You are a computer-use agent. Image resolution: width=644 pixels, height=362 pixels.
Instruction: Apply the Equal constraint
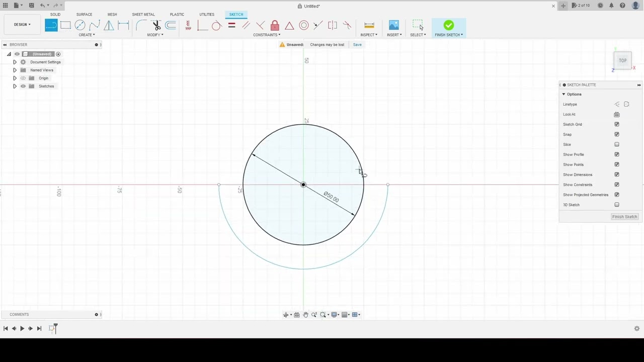tap(231, 25)
